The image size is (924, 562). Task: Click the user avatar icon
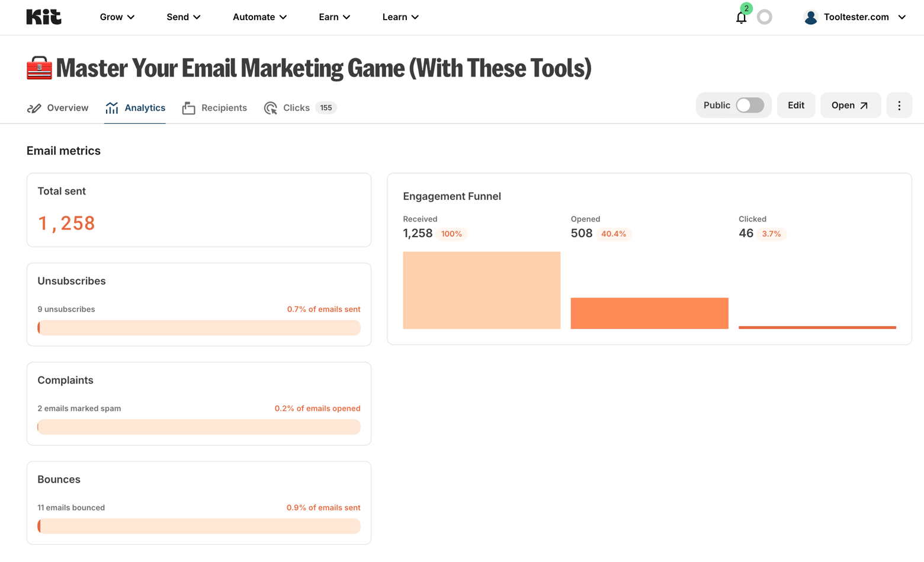(x=810, y=17)
